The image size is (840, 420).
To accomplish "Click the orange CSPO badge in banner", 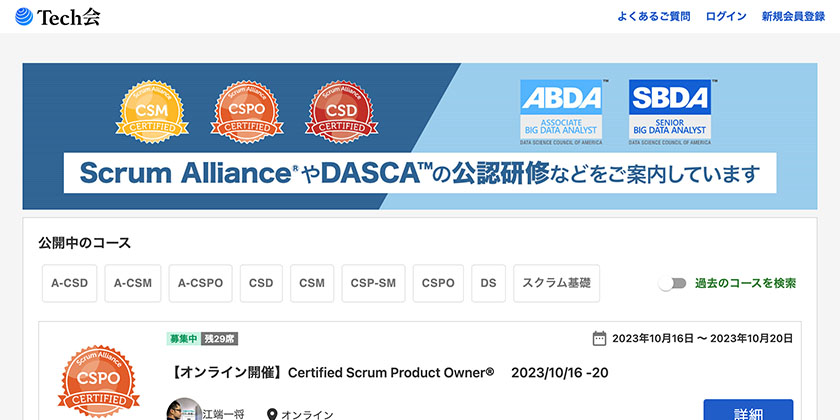I will click(x=244, y=112).
